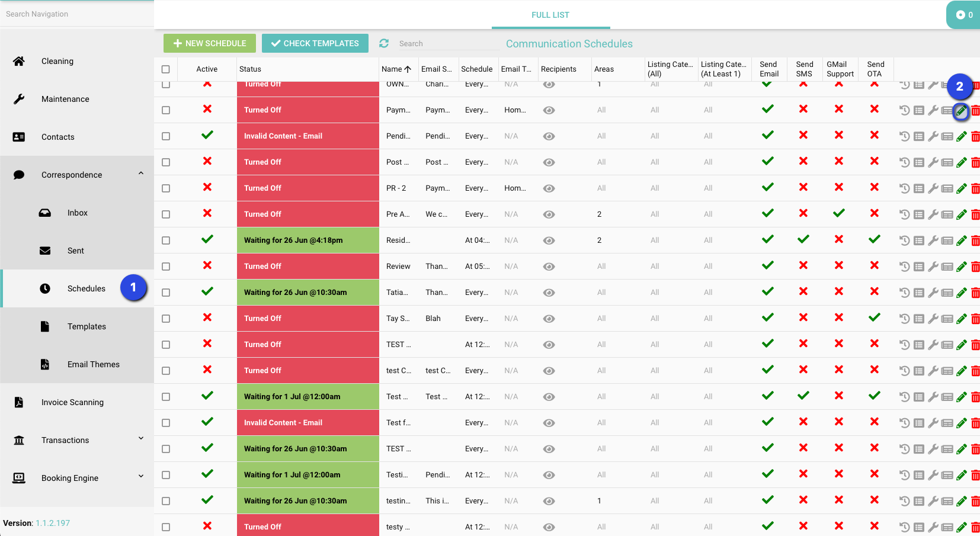This screenshot has width=980, height=536.
Task: Click the New Schedule button
Action: (210, 43)
